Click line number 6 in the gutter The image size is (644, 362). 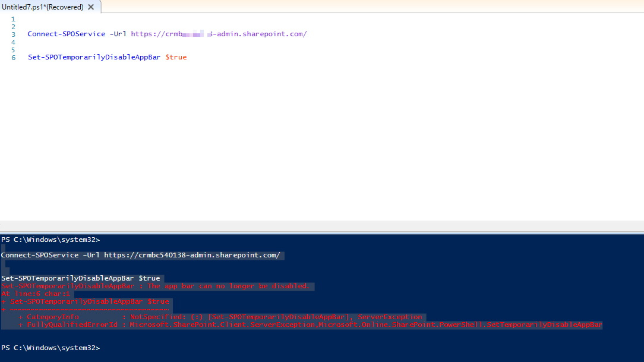[12, 57]
